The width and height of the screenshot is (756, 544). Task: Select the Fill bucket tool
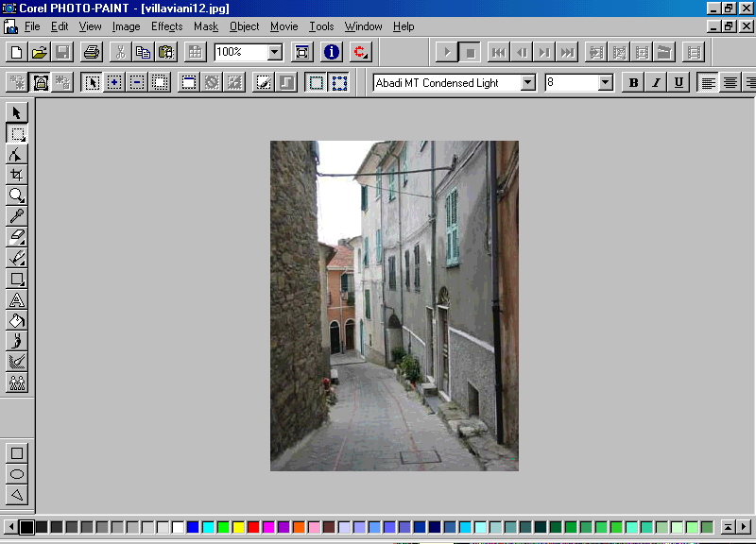17,321
